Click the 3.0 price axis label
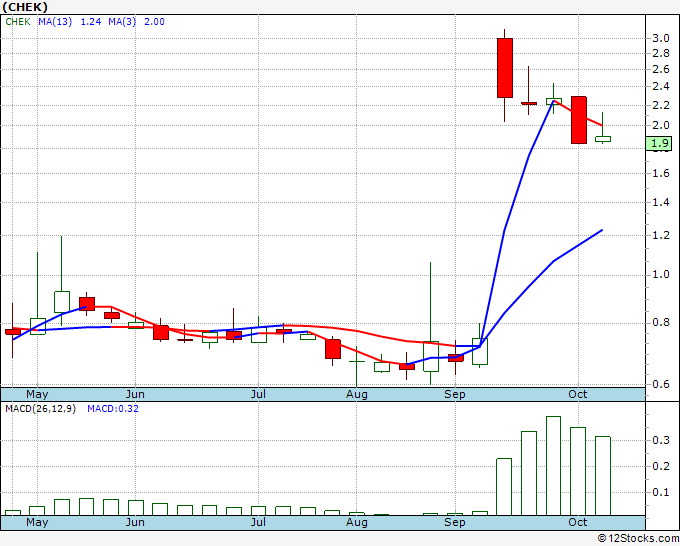 pyautogui.click(x=660, y=38)
